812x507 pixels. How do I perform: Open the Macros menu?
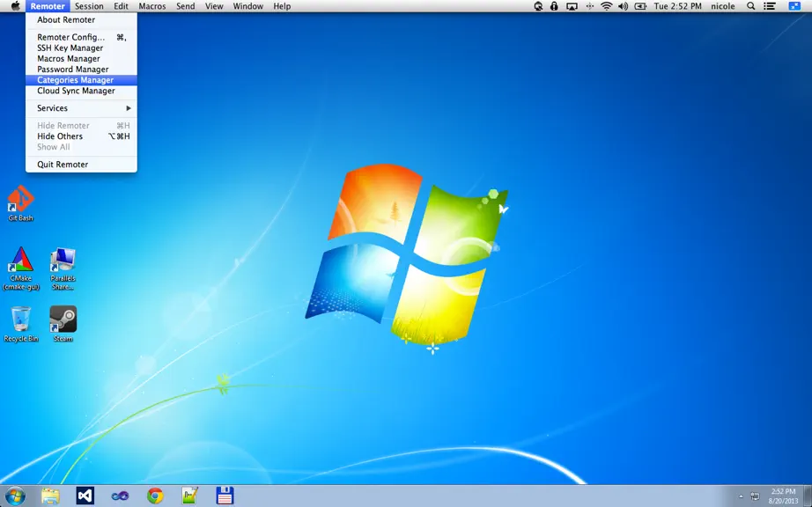click(x=152, y=6)
